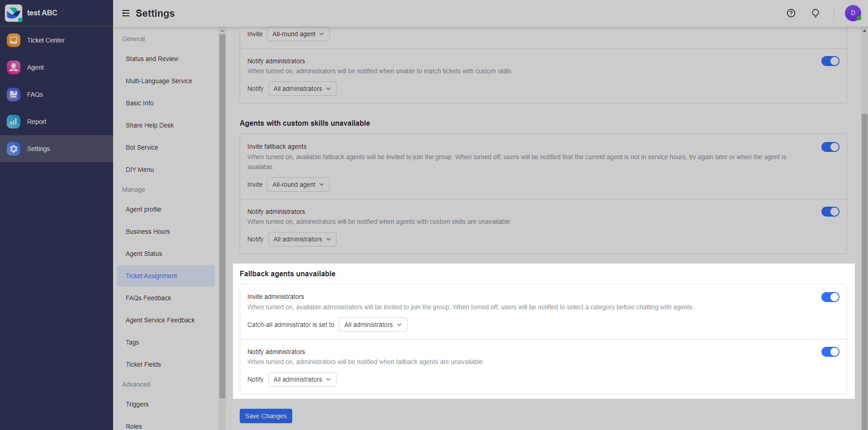The width and height of the screenshot is (868, 430).
Task: Click the Settings gear icon in sidebar
Action: click(x=14, y=148)
